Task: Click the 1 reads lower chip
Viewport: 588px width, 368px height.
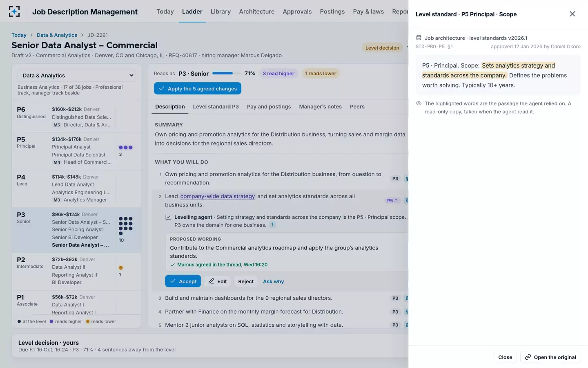Action: pos(321,74)
